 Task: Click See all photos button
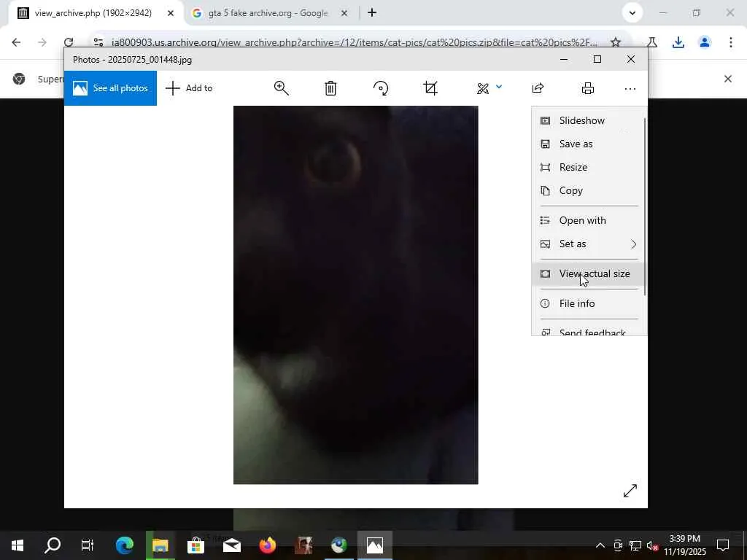[111, 88]
